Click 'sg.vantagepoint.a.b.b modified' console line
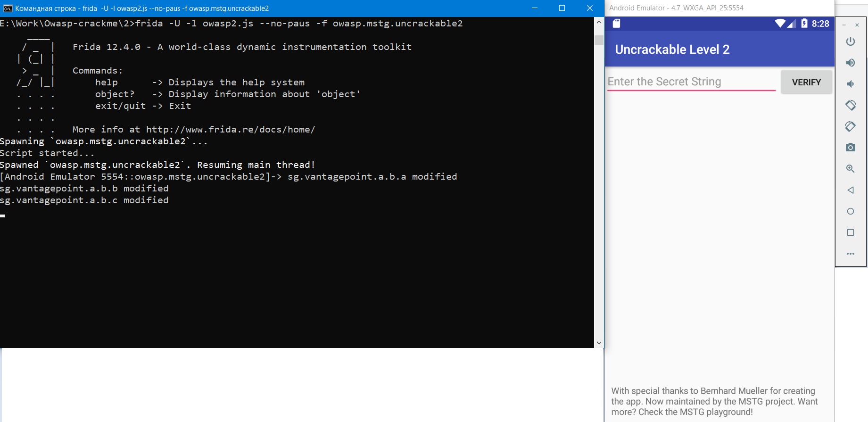This screenshot has width=868, height=422. pos(84,189)
